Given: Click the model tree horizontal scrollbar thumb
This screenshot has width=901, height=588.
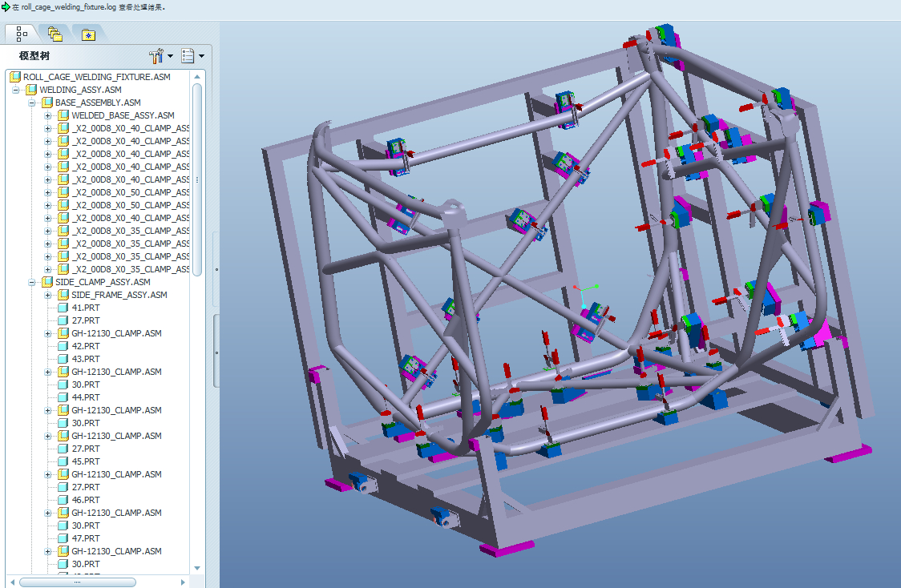Looking at the screenshot, I should pyautogui.click(x=78, y=582).
